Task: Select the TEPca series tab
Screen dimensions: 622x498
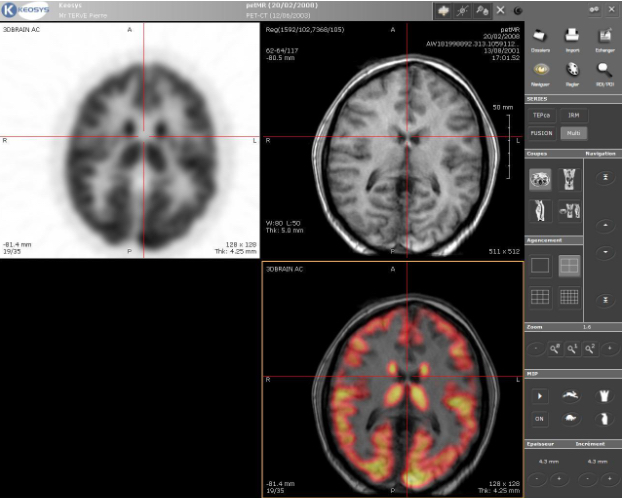Action: [x=541, y=115]
